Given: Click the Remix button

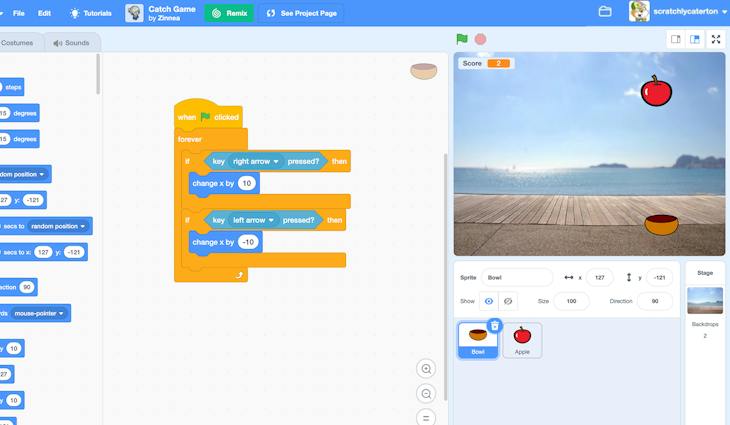Looking at the screenshot, I should 230,13.
